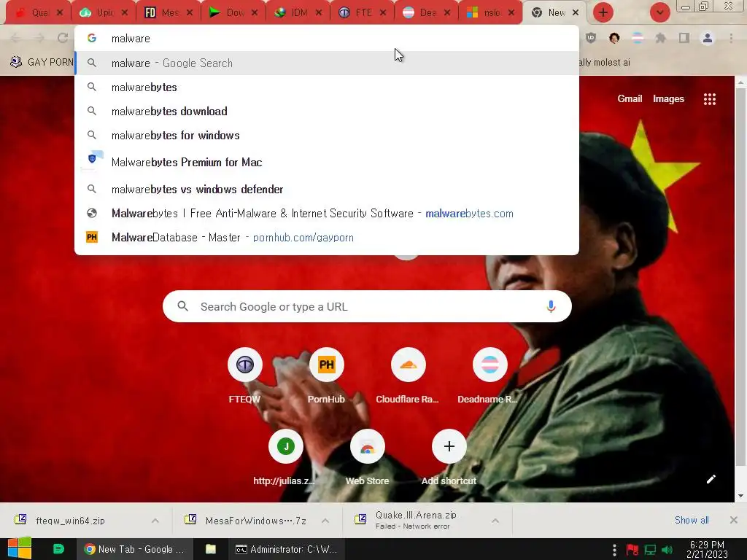The height and width of the screenshot is (560, 747).
Task: Close the downloads bar
Action: (x=734, y=520)
